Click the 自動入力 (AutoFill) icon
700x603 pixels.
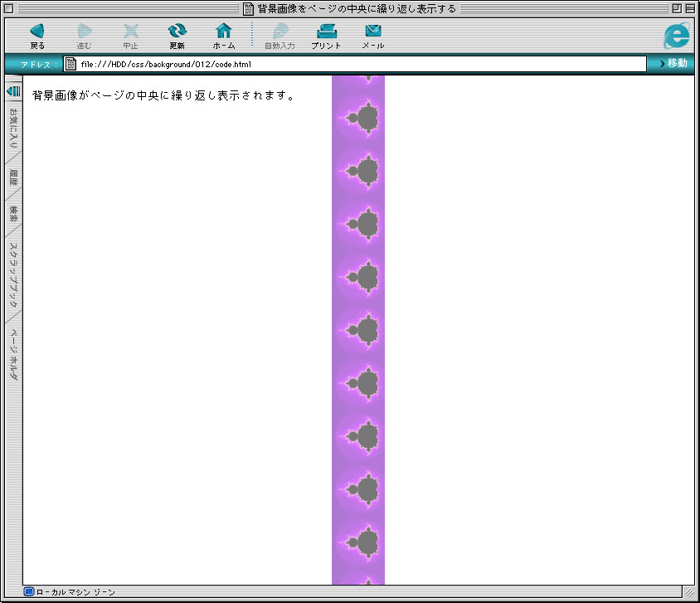tap(280, 32)
